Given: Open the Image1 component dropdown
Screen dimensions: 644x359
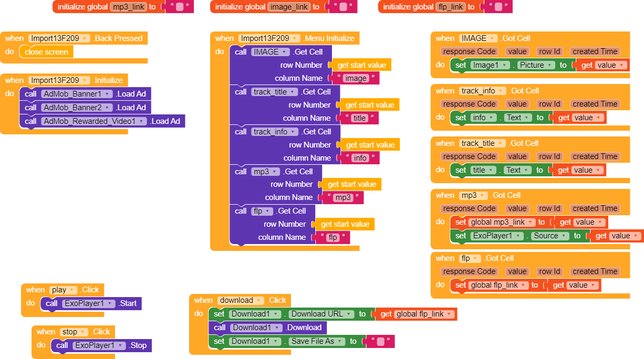Looking at the screenshot, I should [490, 65].
